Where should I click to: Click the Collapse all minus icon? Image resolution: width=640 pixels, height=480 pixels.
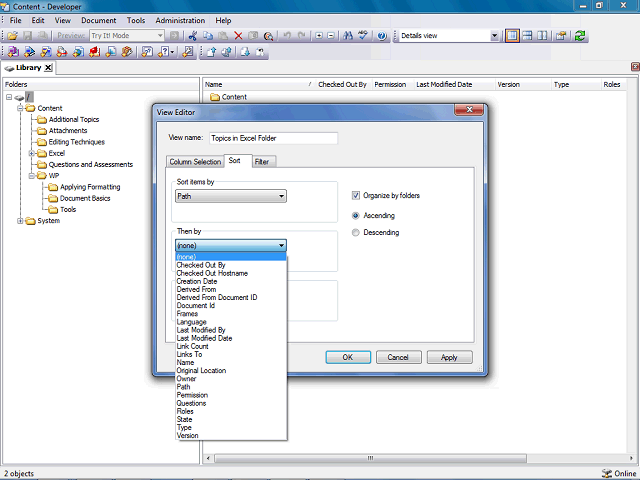(x=331, y=36)
